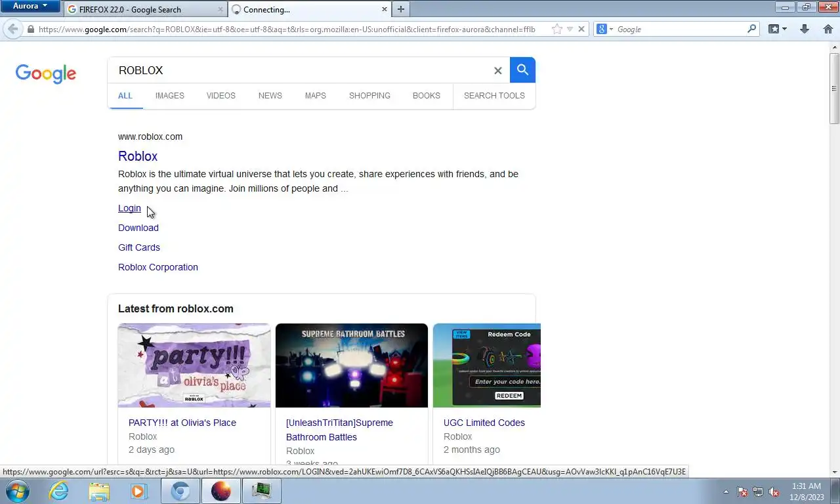Image resolution: width=840 pixels, height=504 pixels.
Task: Click the taskbar clock showing 1:31 AM
Action: click(806, 492)
